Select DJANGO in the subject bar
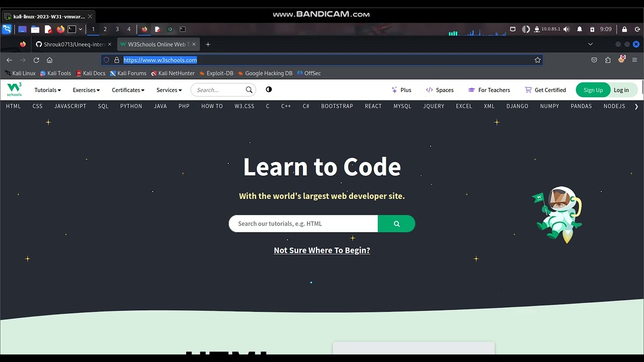Viewport: 644px width, 362px height. (x=518, y=106)
